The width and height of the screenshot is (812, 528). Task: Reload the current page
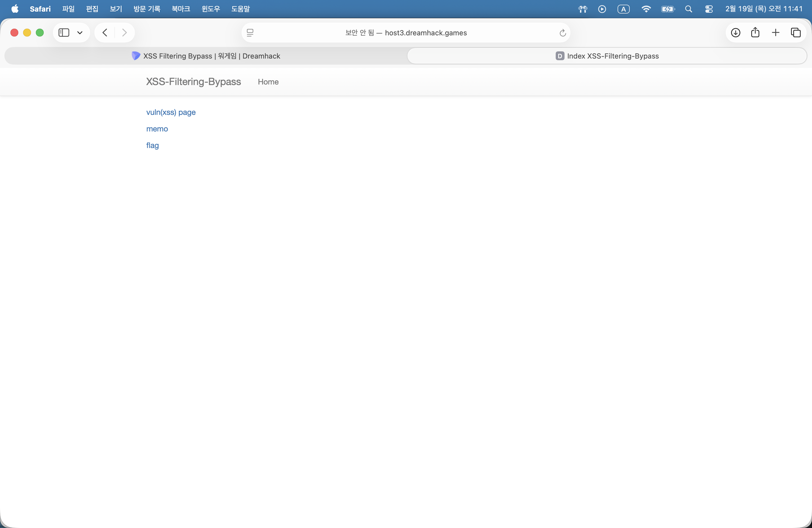[563, 33]
